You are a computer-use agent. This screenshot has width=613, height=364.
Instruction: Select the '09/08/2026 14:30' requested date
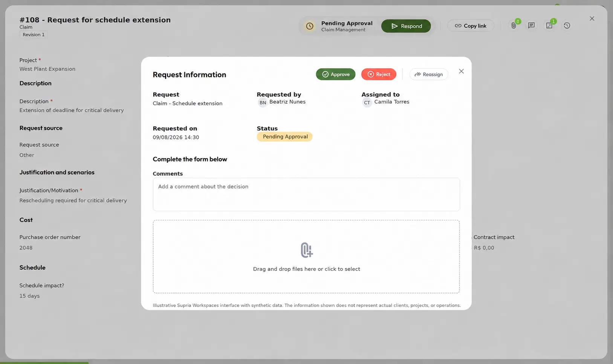tap(176, 137)
